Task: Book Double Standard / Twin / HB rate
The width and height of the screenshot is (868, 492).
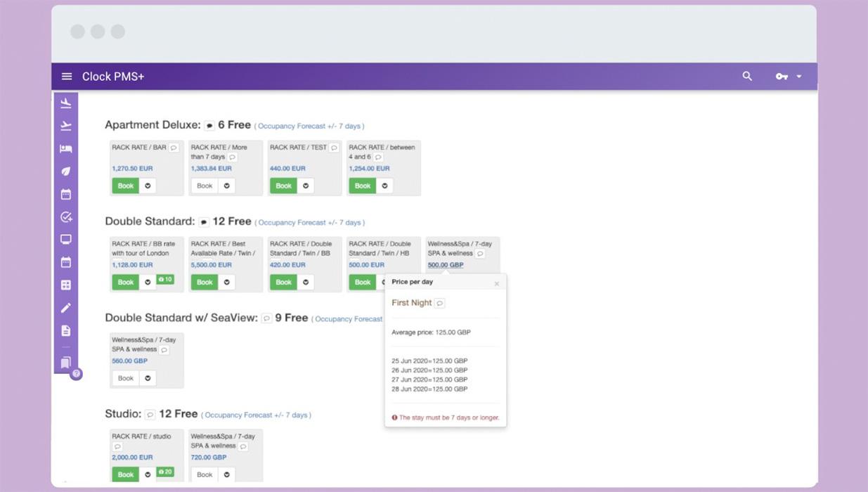Action: (x=363, y=283)
